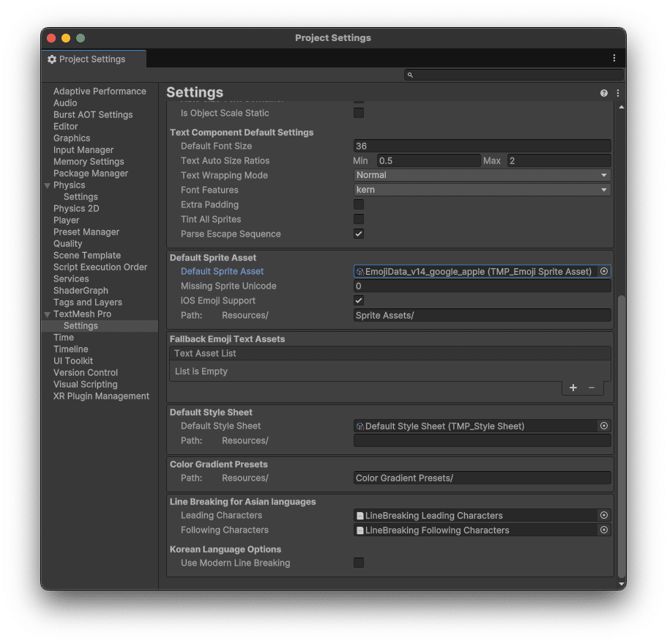Open the window tab options menu
Screen dimensions: 667x644
pyautogui.click(x=614, y=58)
